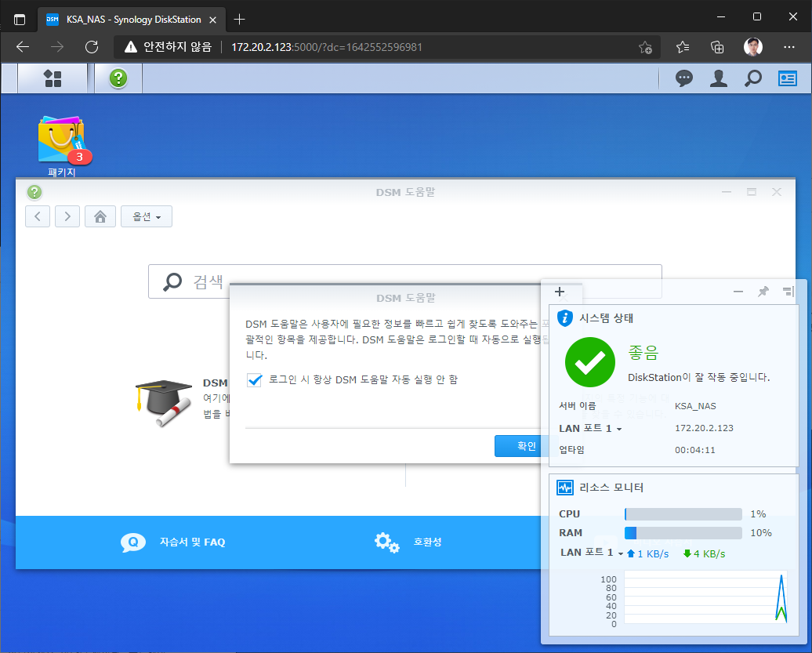Click the DSM search magnifier icon
Screen dimensions: 812x653
click(x=753, y=78)
